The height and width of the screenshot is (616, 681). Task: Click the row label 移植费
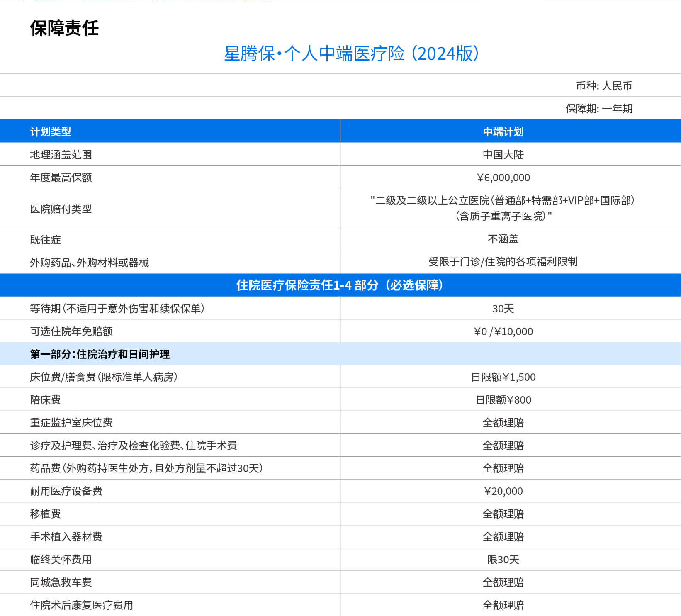[46, 514]
